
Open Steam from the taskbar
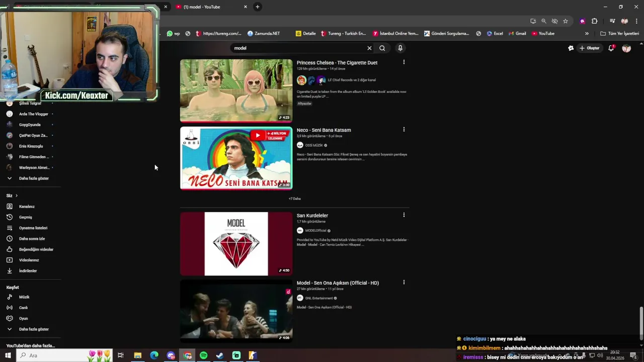click(220, 355)
